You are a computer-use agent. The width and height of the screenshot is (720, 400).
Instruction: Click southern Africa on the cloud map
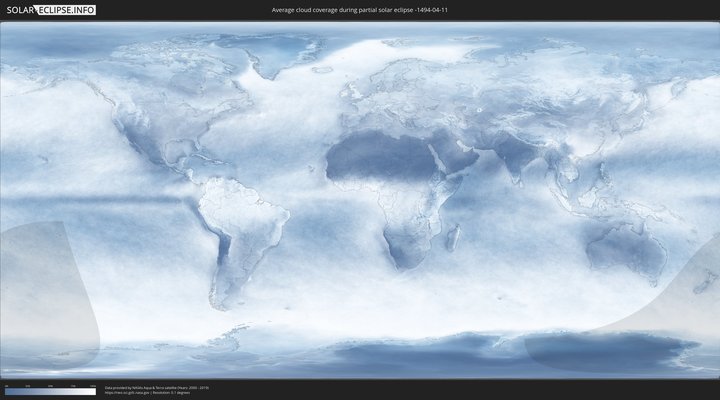click(405, 245)
